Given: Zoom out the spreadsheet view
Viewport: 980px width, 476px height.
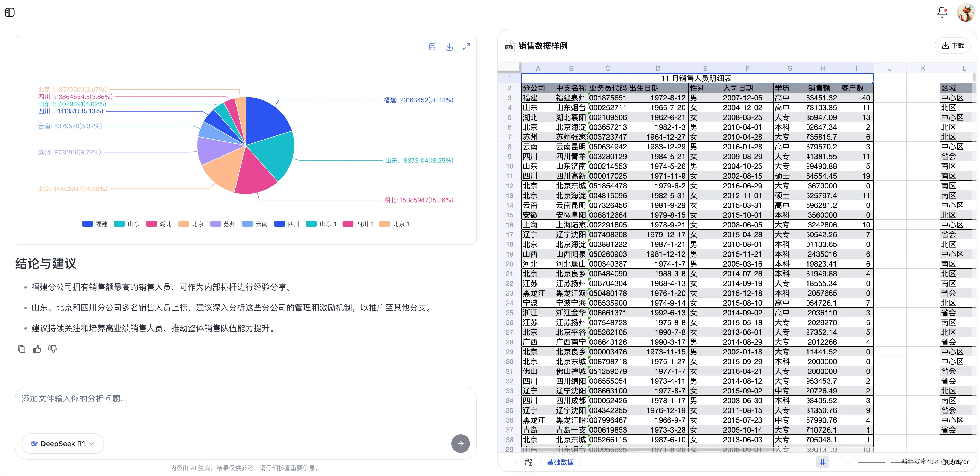Looking at the screenshot, I should pyautogui.click(x=848, y=462).
